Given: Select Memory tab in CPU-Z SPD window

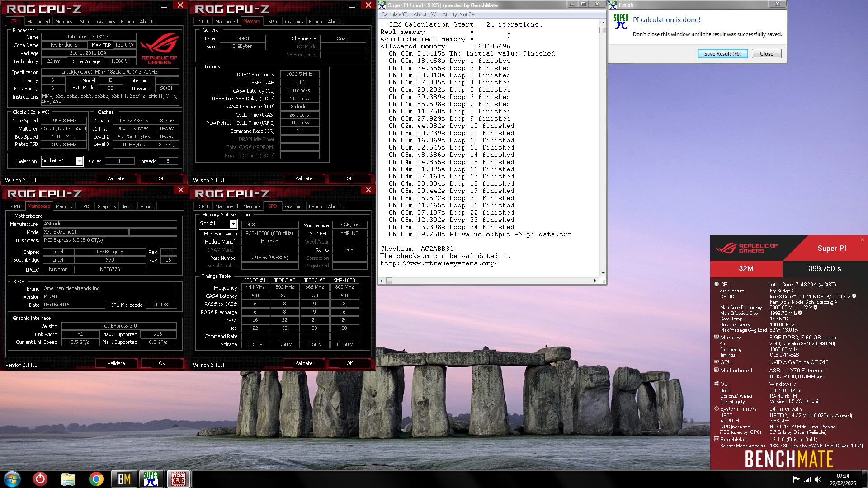Looking at the screenshot, I should pos(252,206).
